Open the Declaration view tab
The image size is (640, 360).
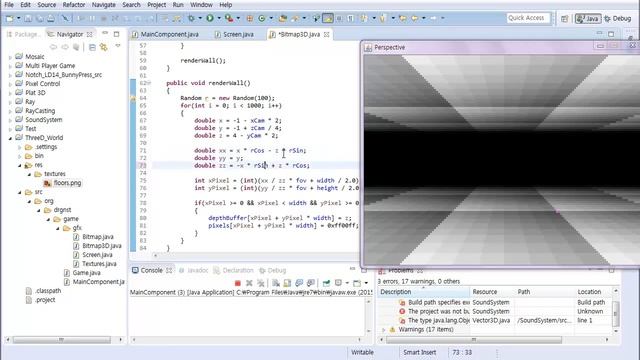coord(233,271)
